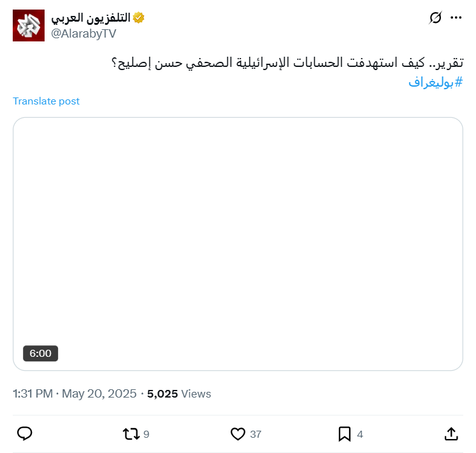Click the repost count 9
476x453 pixels.
[x=147, y=435]
